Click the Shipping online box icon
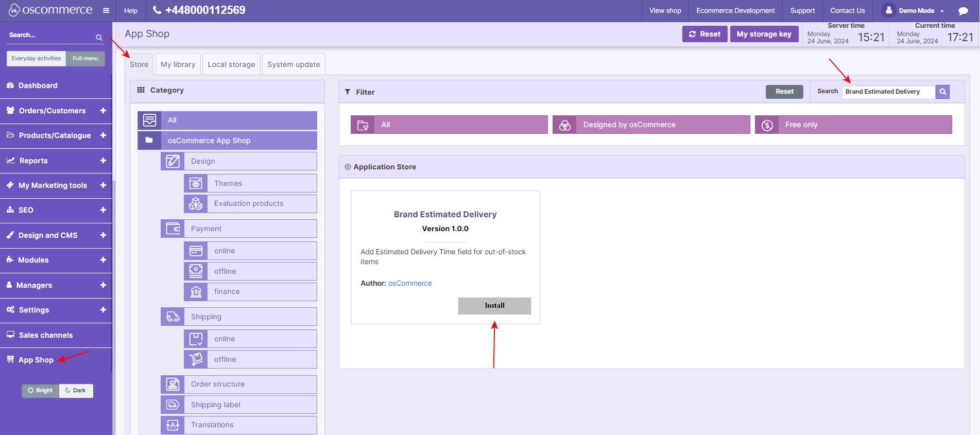This screenshot has height=435, width=980. (x=196, y=339)
